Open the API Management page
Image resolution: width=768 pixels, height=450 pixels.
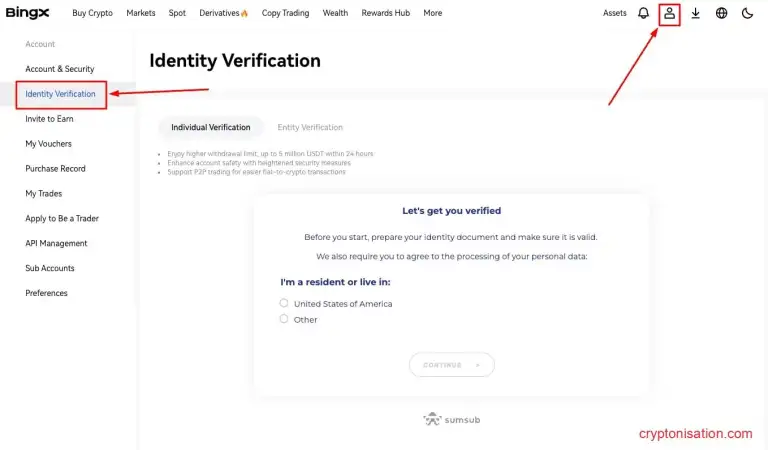[x=56, y=243]
